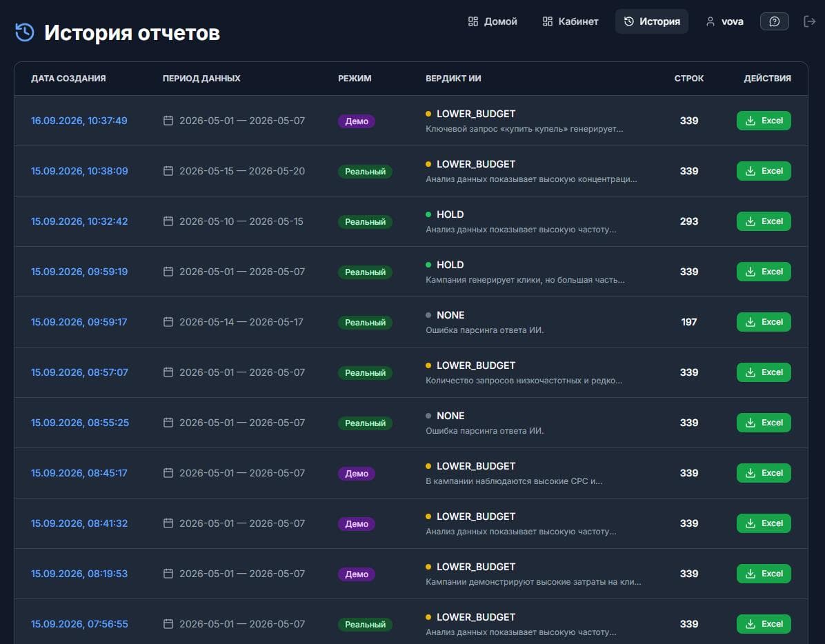Open the Домой navigation item

tap(493, 21)
